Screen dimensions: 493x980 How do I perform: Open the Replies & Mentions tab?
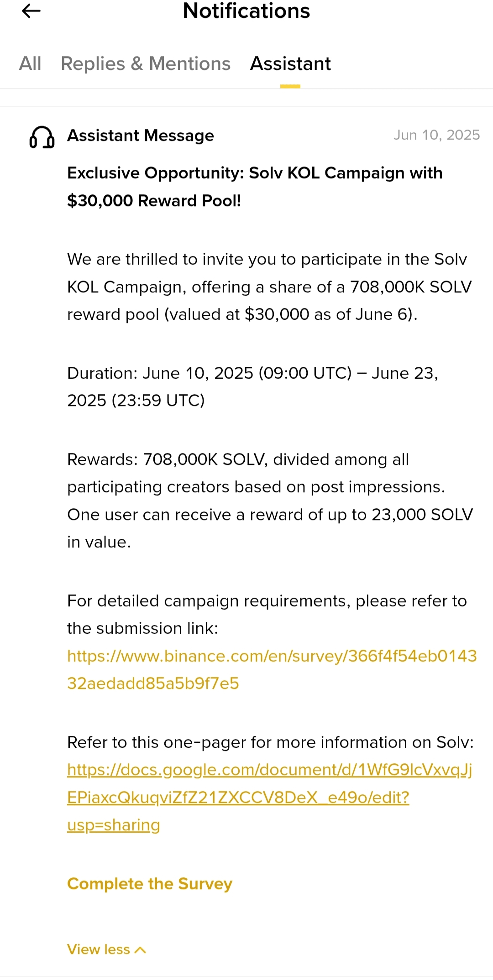point(146,64)
